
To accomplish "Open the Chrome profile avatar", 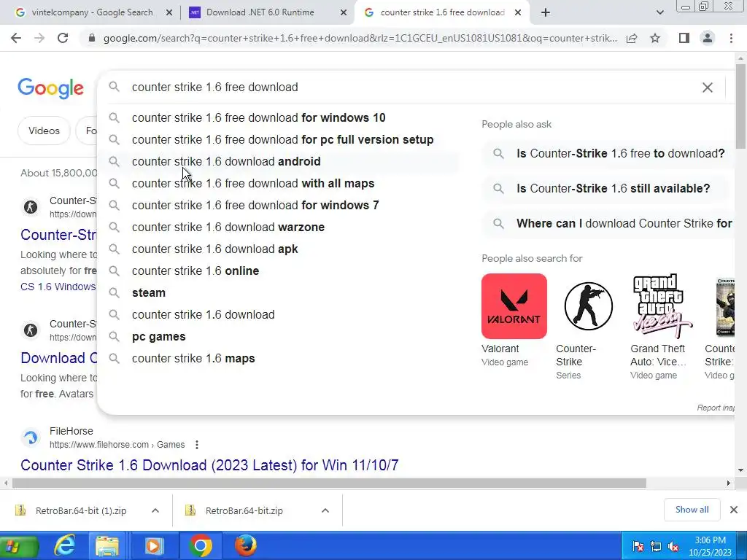I will [708, 38].
